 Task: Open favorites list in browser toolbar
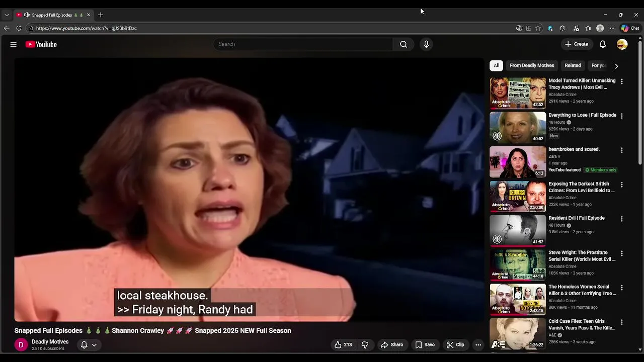[588, 28]
